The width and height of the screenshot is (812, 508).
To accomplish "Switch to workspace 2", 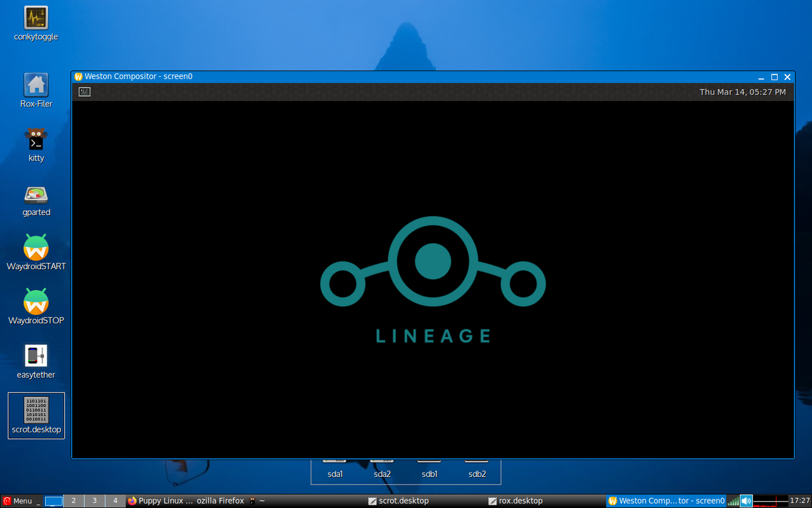I will (x=74, y=501).
